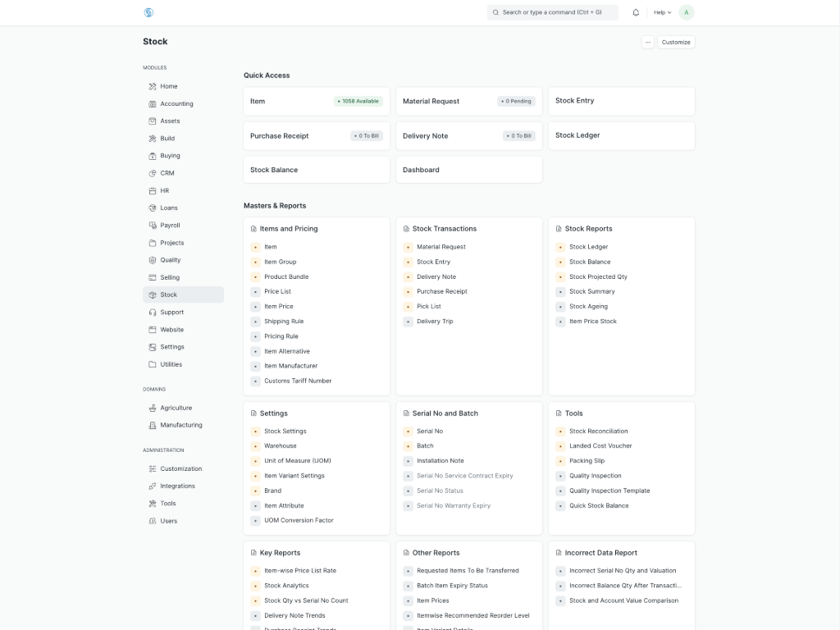The height and width of the screenshot is (630, 840).
Task: Click the notifications bell icon
Action: pyautogui.click(x=636, y=12)
